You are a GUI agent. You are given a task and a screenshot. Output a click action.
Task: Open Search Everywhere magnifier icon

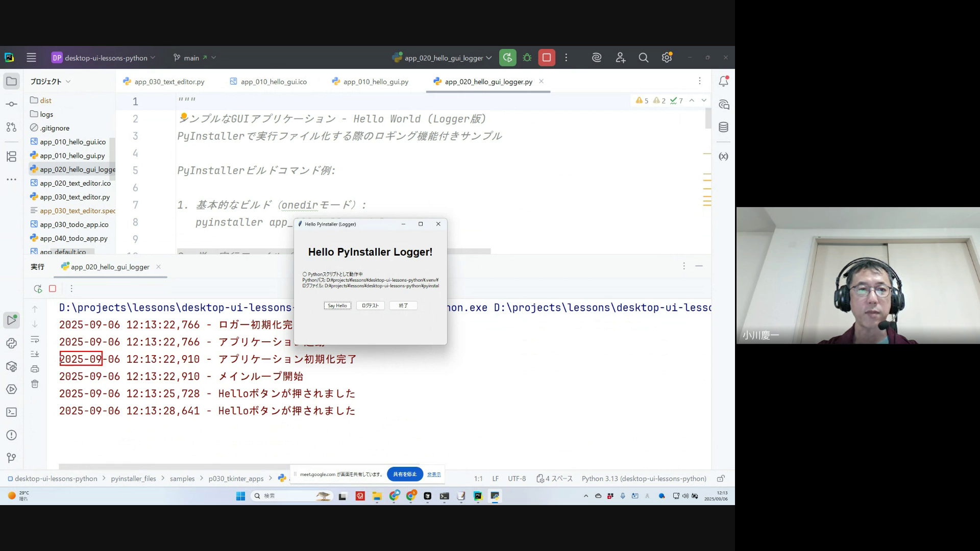pyautogui.click(x=644, y=58)
